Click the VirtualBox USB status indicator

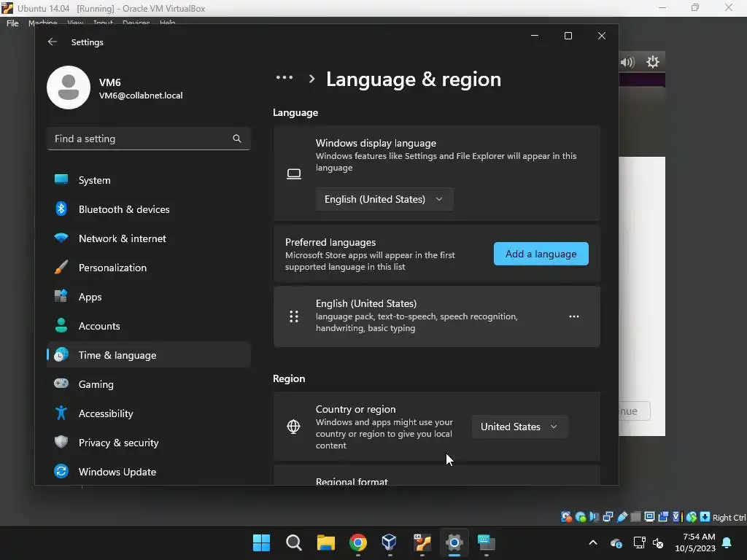[x=622, y=517]
